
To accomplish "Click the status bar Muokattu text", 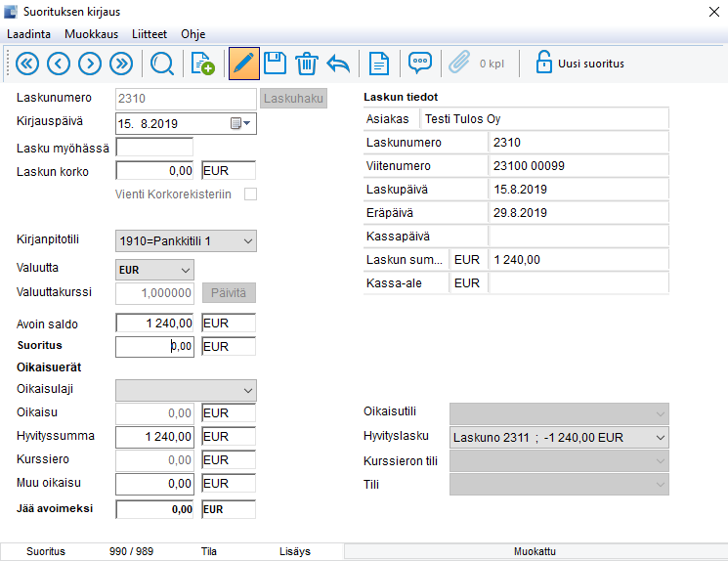I will pos(535,551).
